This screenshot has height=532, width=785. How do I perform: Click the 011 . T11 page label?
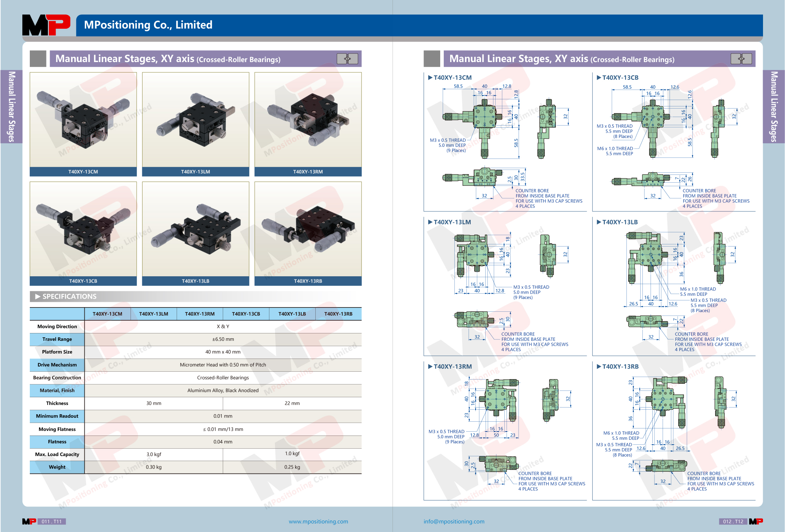point(52,521)
